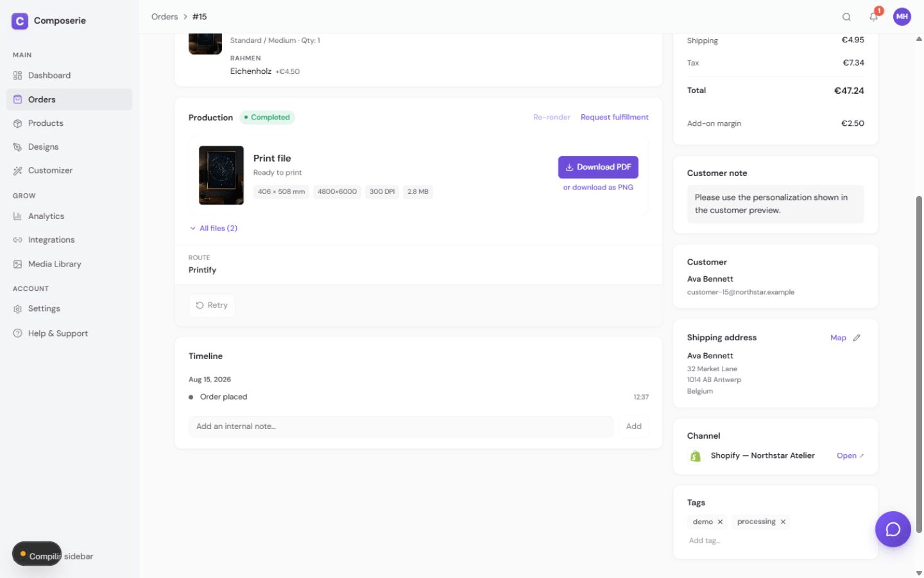
Task: Click the Retry button
Action: point(212,306)
